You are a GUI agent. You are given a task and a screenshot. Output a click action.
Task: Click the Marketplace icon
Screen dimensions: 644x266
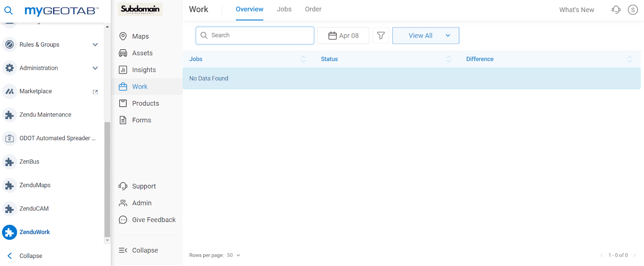[x=10, y=91]
